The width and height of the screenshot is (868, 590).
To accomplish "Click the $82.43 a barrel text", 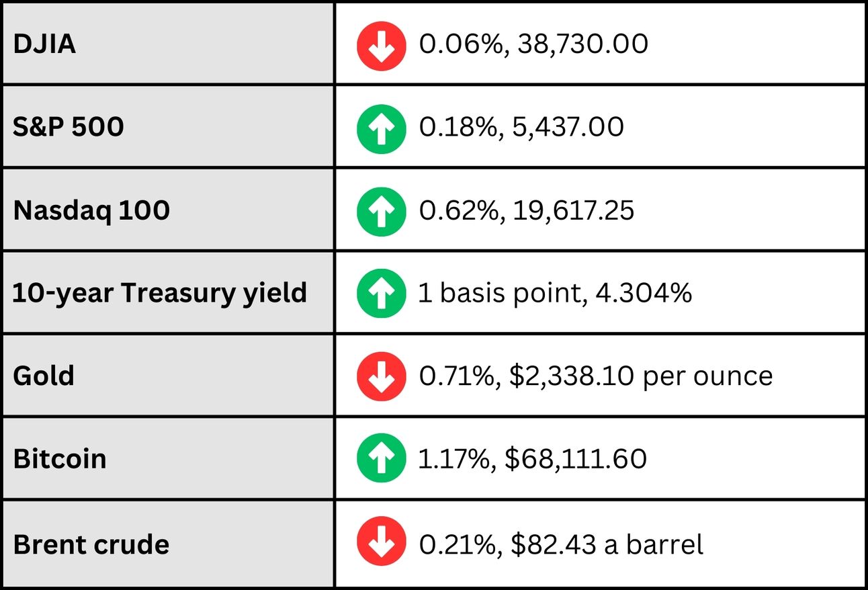I will tap(607, 544).
